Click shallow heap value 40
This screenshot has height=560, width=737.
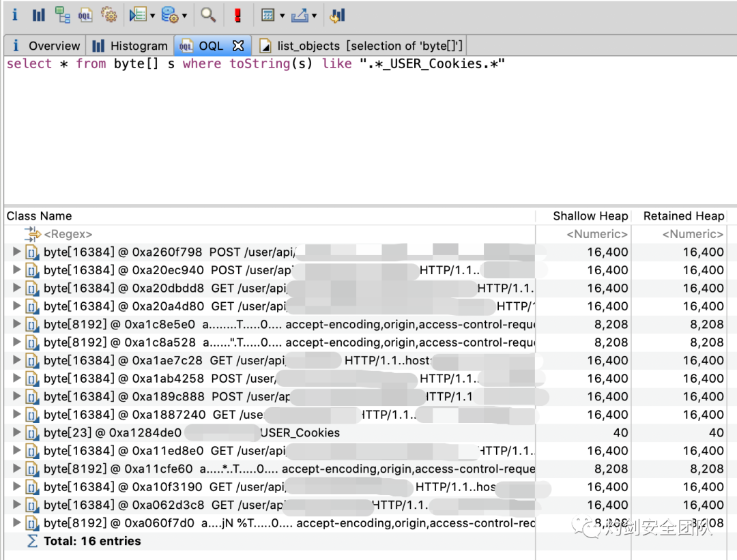click(620, 432)
